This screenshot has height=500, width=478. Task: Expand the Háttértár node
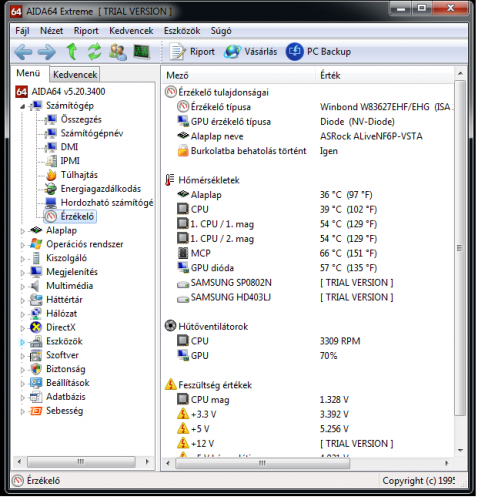click(x=22, y=300)
